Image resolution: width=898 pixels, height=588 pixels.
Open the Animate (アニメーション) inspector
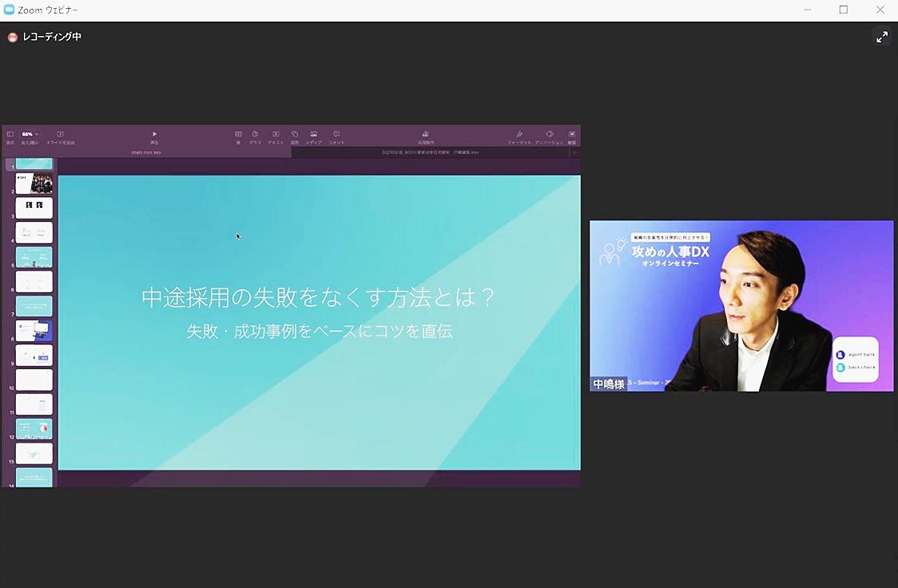point(550,134)
